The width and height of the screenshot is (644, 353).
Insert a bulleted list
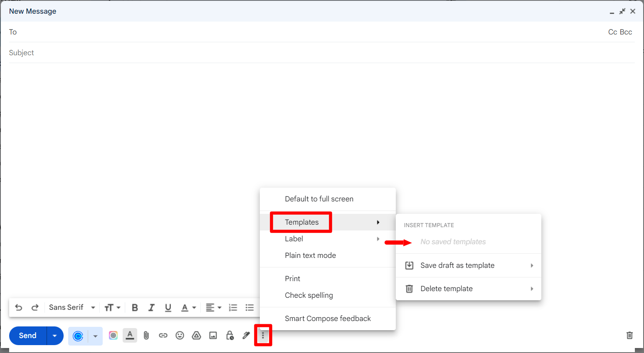pos(249,307)
